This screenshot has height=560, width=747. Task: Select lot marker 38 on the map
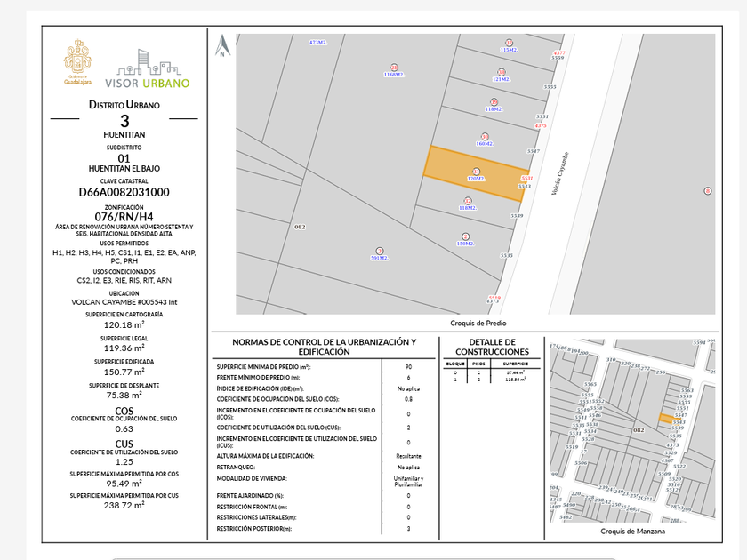pyautogui.click(x=502, y=72)
